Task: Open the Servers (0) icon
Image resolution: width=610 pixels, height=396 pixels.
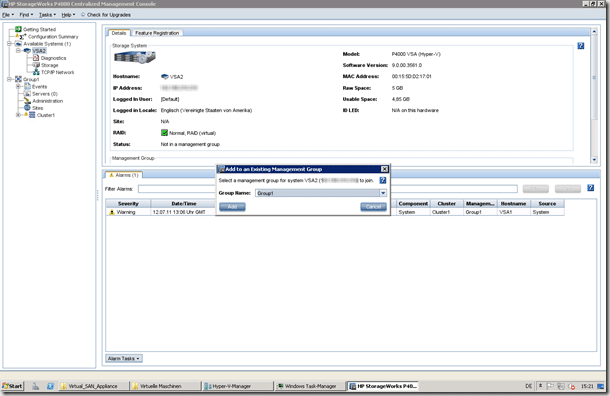Action: coord(27,93)
